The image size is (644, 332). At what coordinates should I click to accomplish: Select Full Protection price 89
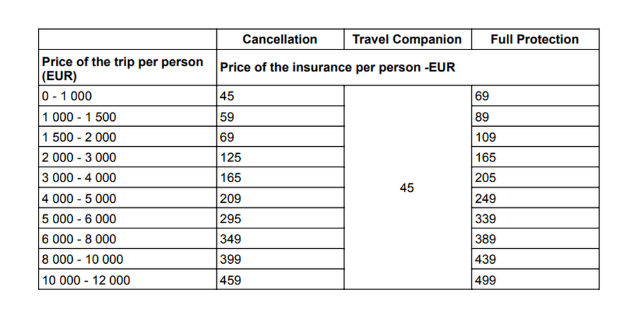pyautogui.click(x=482, y=117)
